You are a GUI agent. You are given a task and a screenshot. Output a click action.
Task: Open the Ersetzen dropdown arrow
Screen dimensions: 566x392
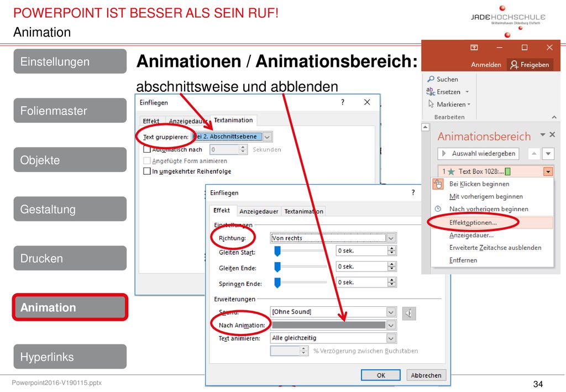[467, 92]
